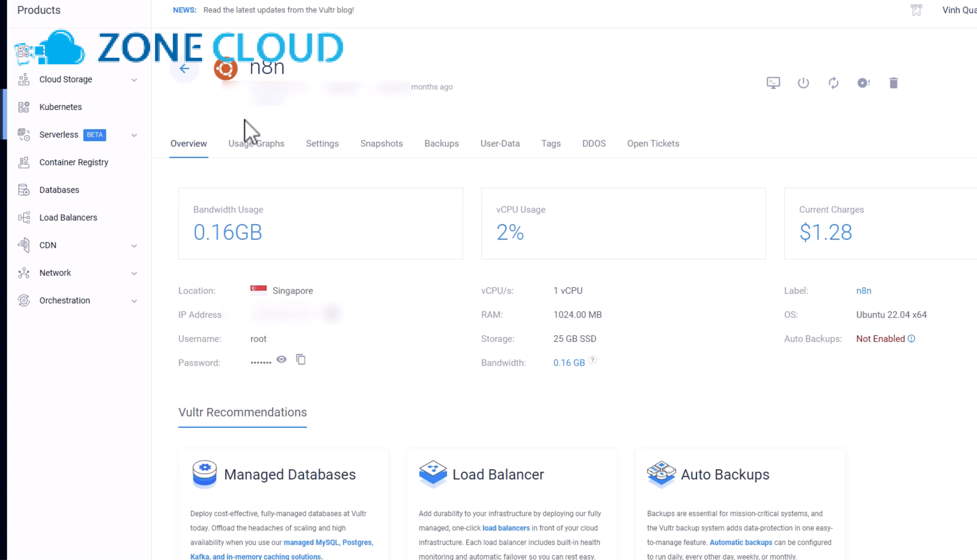Image resolution: width=977 pixels, height=560 pixels.
Task: Click the Bandwidth help question icon
Action: pyautogui.click(x=592, y=360)
